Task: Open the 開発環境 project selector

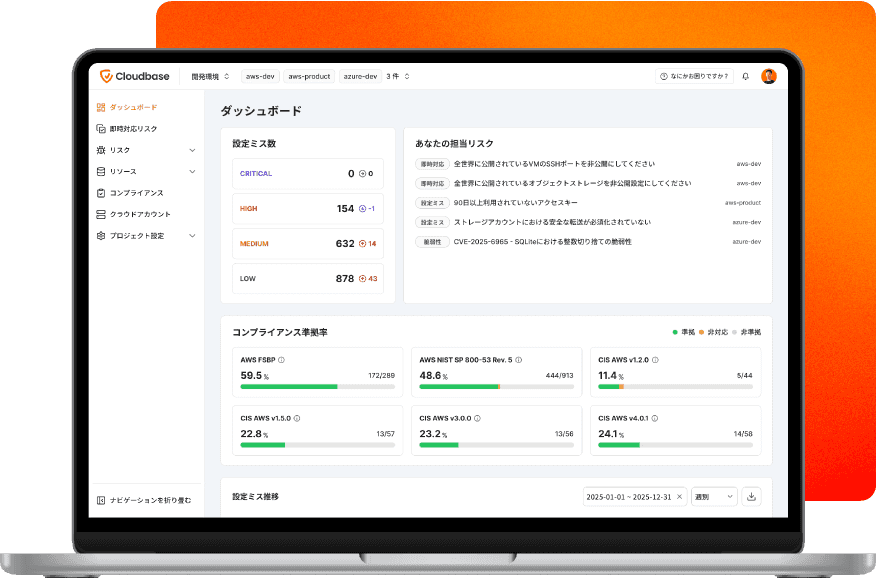Action: [210, 77]
